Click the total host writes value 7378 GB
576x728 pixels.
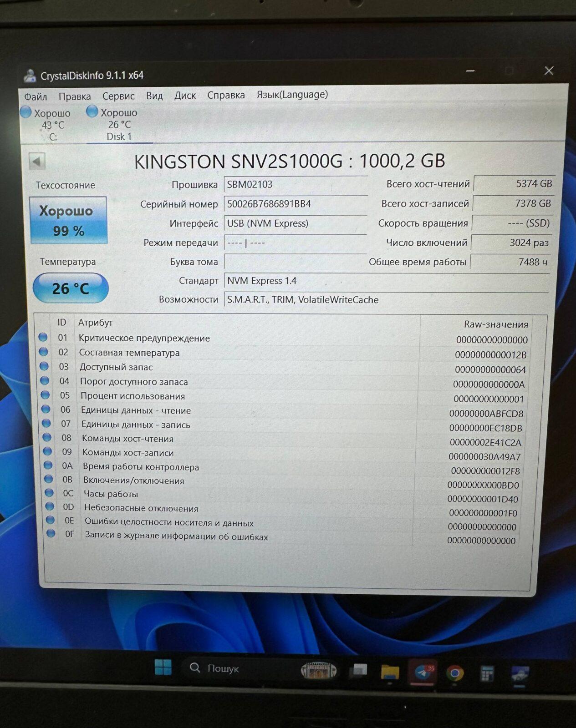pyautogui.click(x=513, y=203)
